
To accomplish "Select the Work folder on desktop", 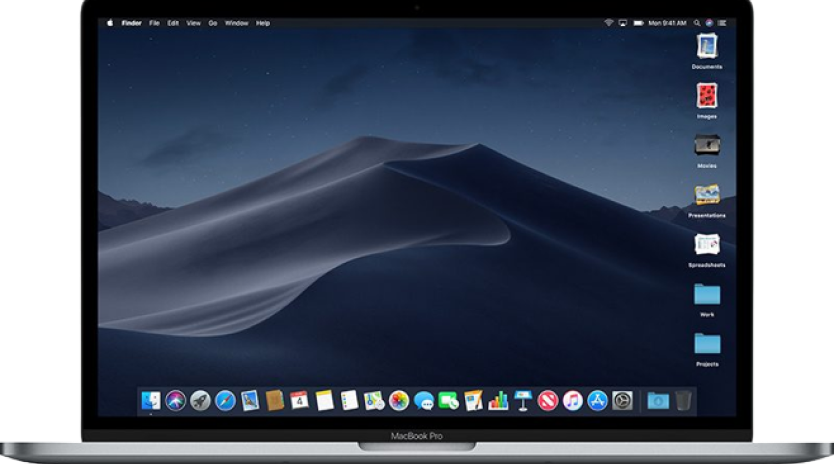I will coord(707,294).
